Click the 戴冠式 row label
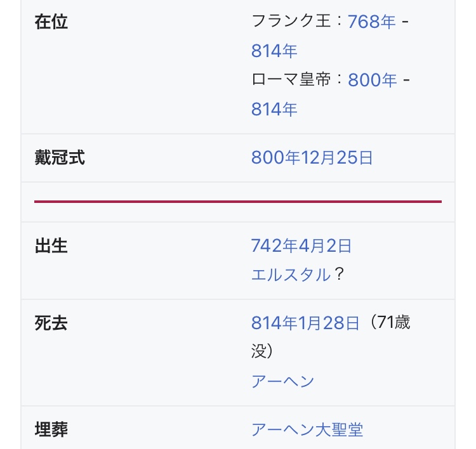The height and width of the screenshot is (449, 476). click(x=60, y=157)
